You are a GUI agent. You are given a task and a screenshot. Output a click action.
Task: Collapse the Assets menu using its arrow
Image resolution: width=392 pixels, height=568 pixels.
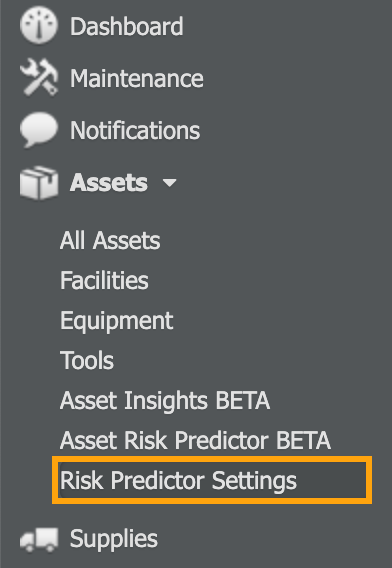pyautogui.click(x=169, y=183)
